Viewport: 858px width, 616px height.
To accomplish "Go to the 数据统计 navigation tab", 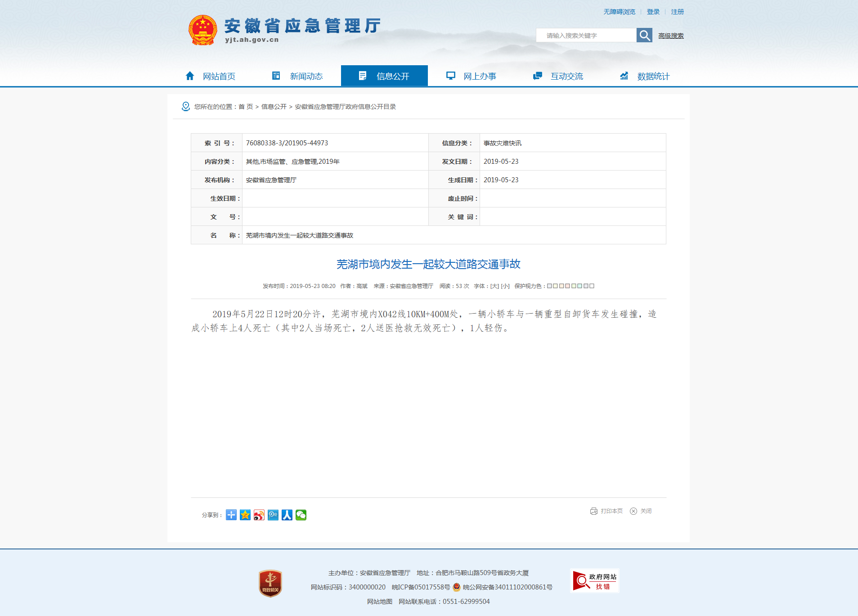I will point(645,76).
